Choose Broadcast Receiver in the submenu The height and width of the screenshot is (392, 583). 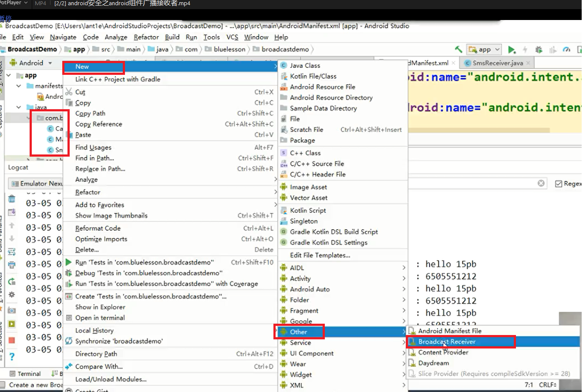(x=493, y=342)
